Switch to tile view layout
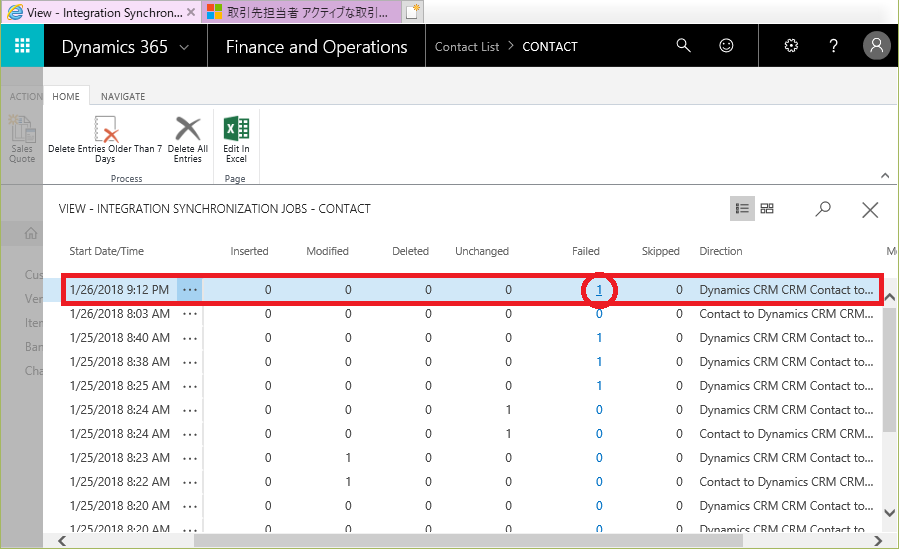The height and width of the screenshot is (549, 899). coord(767,209)
